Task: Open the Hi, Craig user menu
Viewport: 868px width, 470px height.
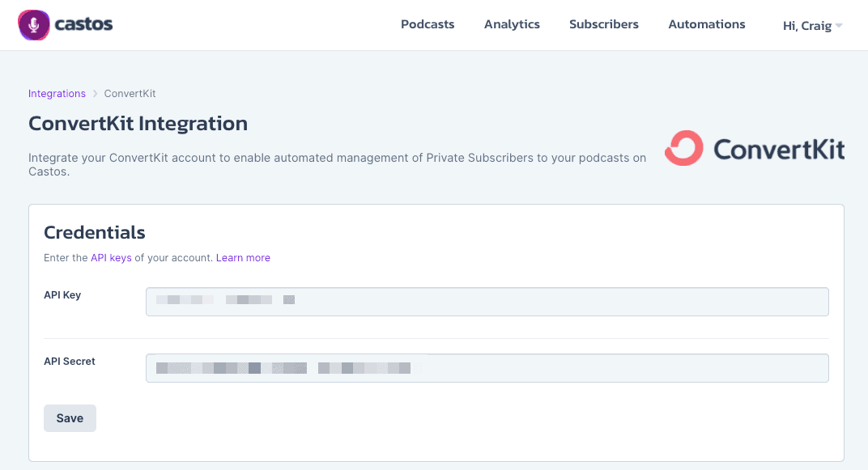Action: (x=806, y=26)
